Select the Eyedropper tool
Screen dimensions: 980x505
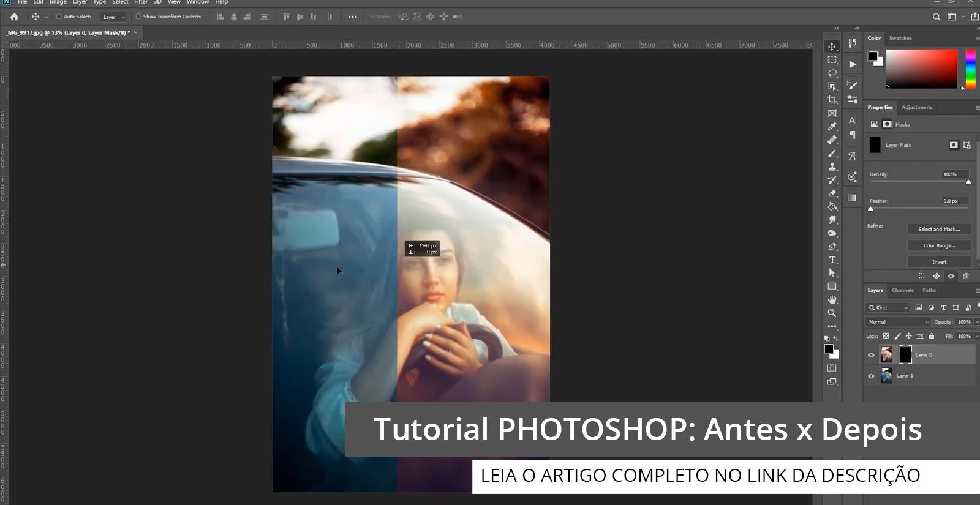click(x=832, y=127)
